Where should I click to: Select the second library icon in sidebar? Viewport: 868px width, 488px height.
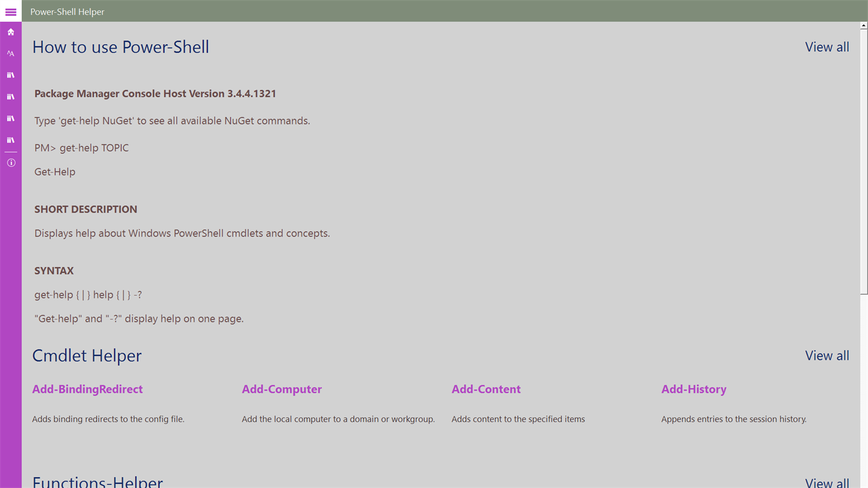[x=11, y=97]
